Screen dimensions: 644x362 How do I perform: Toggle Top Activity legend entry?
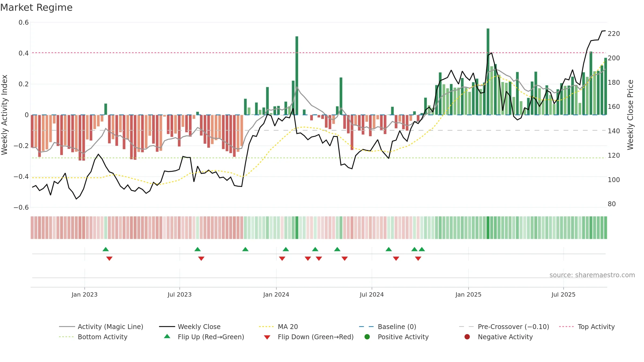587,327
